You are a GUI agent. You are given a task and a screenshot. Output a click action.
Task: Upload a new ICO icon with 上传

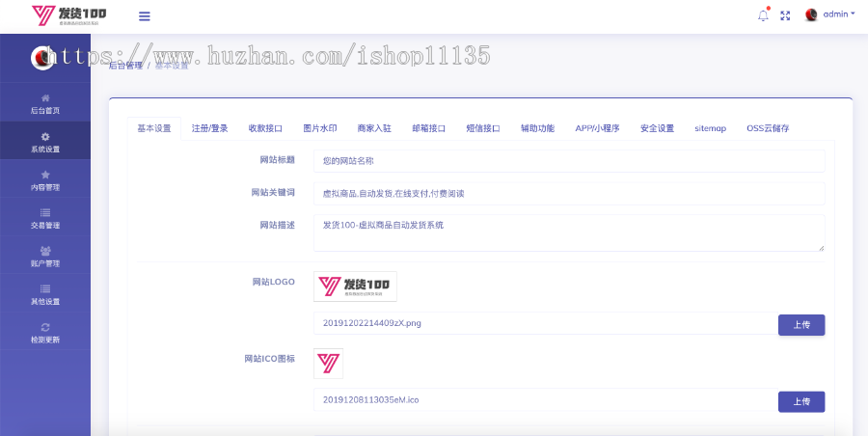pyautogui.click(x=801, y=402)
